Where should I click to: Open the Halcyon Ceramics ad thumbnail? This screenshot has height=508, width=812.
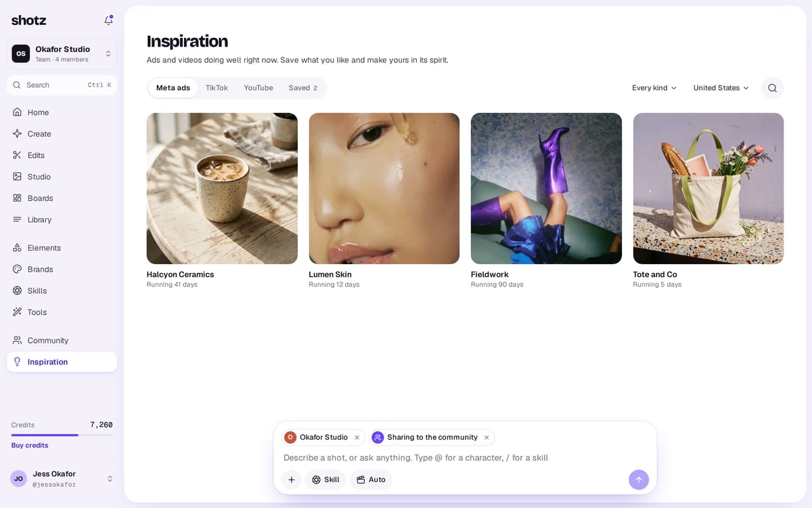point(222,188)
